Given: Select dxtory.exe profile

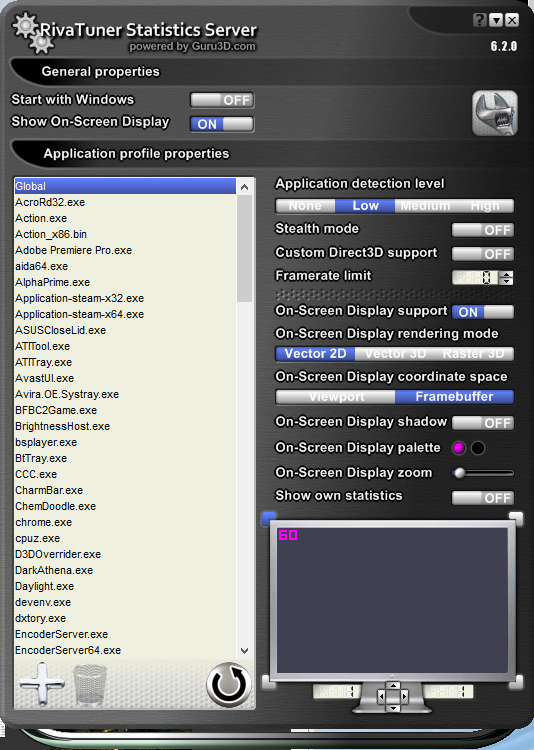Looking at the screenshot, I should tap(125, 618).
